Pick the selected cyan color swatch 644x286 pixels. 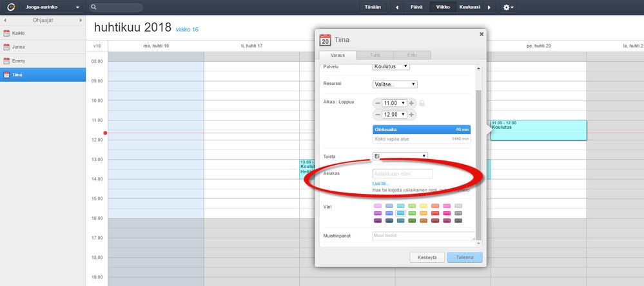tap(401, 213)
